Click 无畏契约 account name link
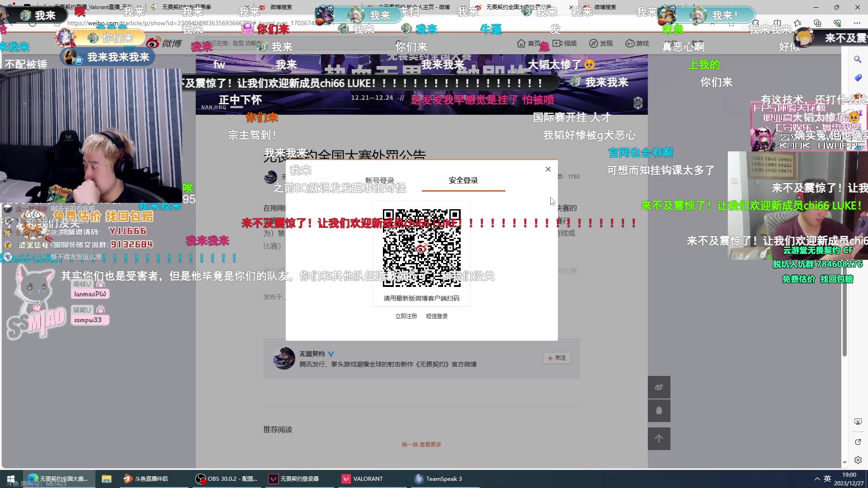 click(312, 354)
